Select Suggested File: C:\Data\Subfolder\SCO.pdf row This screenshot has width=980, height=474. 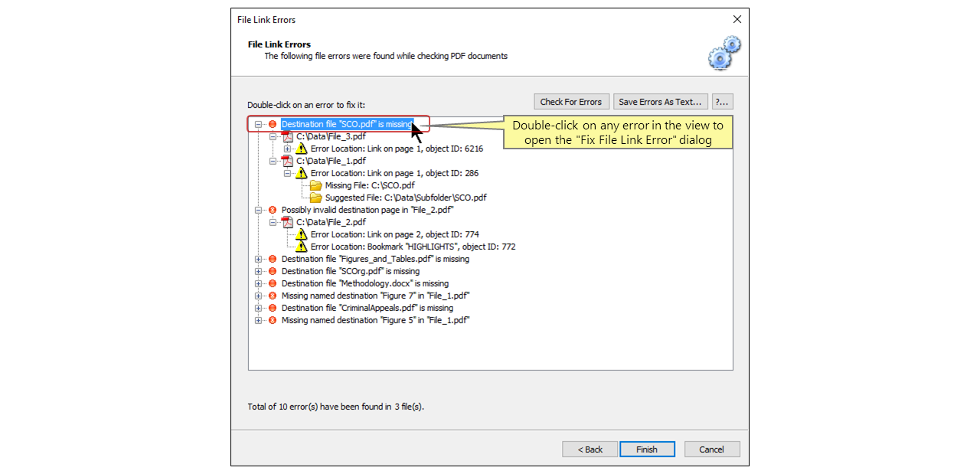point(406,198)
